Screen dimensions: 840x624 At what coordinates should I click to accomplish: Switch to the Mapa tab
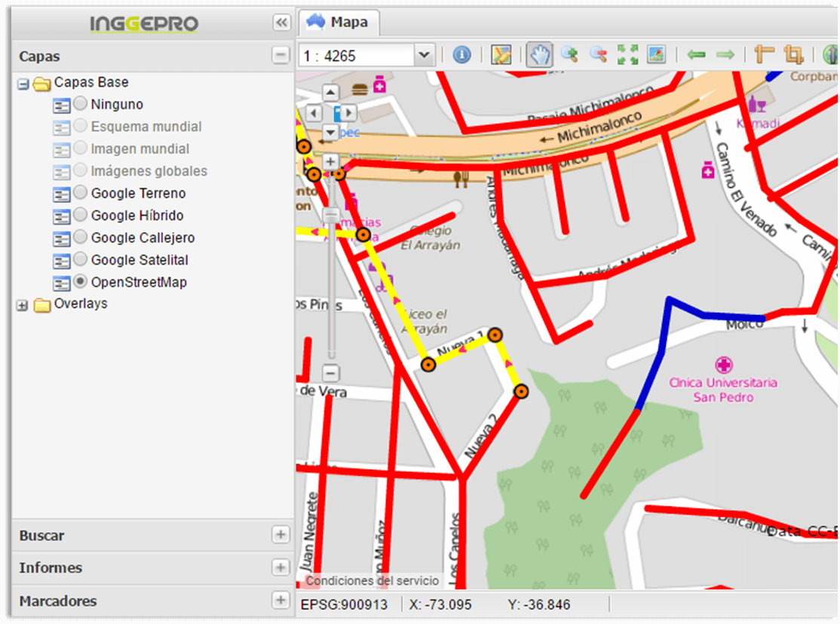(x=339, y=23)
